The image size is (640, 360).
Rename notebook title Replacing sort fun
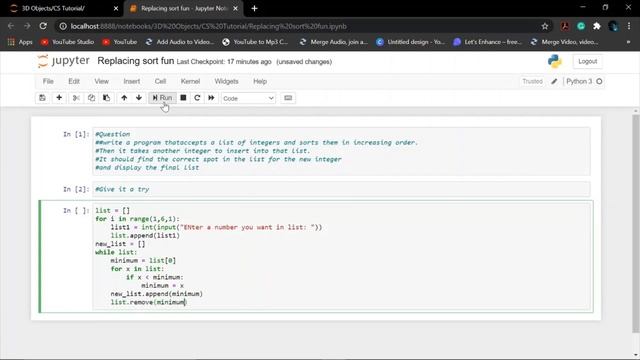point(136,61)
